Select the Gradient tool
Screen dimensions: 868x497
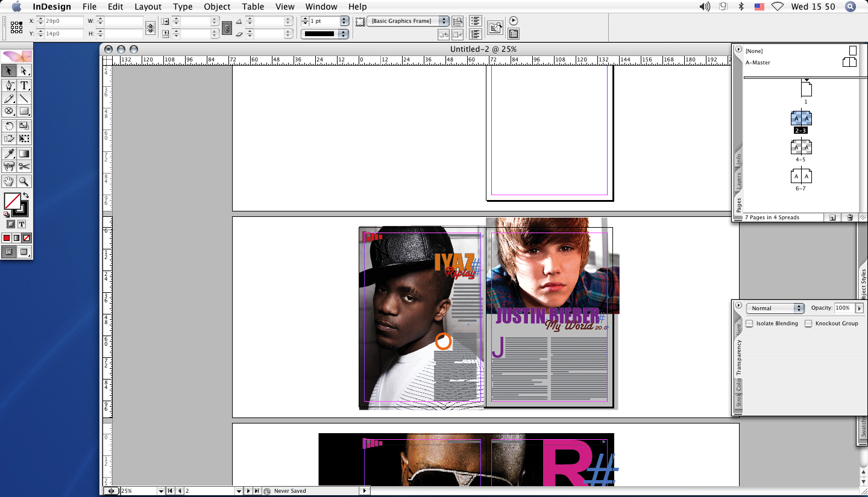[x=24, y=154]
